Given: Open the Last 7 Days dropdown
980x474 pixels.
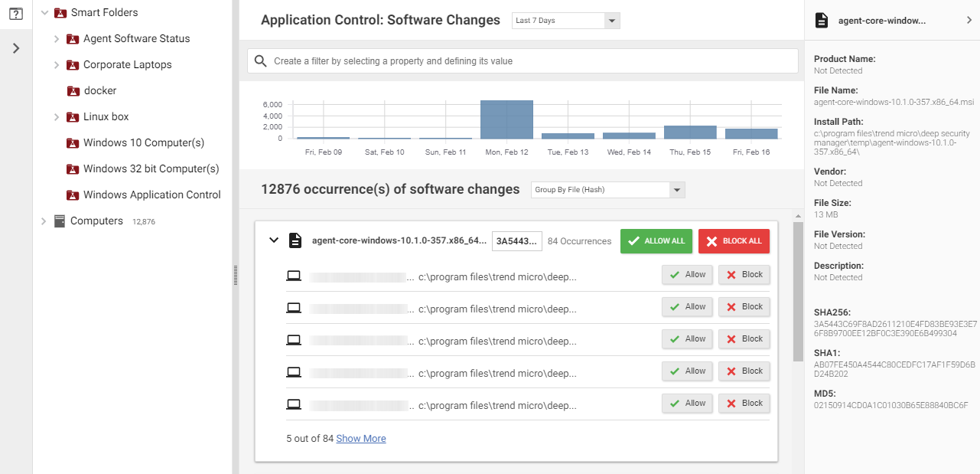Looking at the screenshot, I should 565,21.
